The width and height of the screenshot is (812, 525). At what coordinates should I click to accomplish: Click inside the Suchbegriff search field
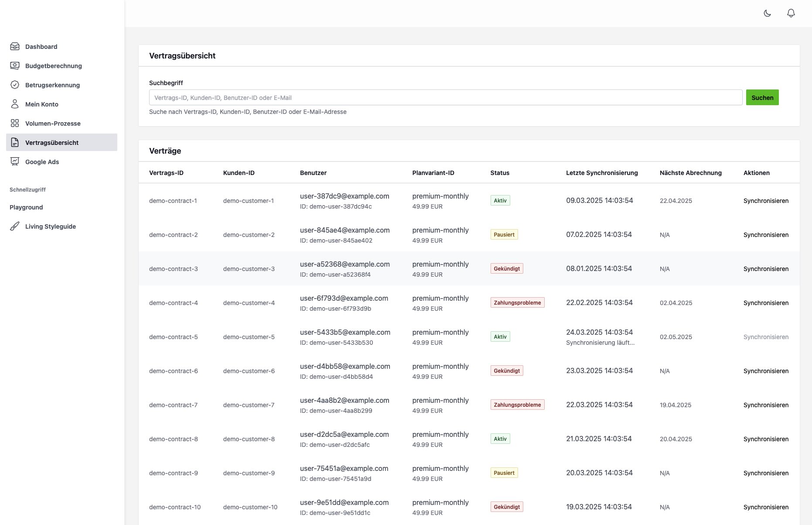point(445,97)
